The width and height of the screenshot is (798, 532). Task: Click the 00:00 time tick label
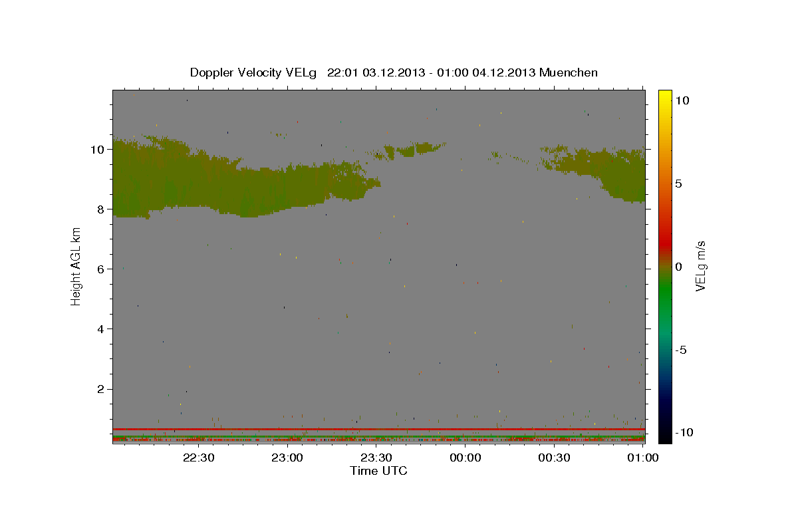[465, 458]
